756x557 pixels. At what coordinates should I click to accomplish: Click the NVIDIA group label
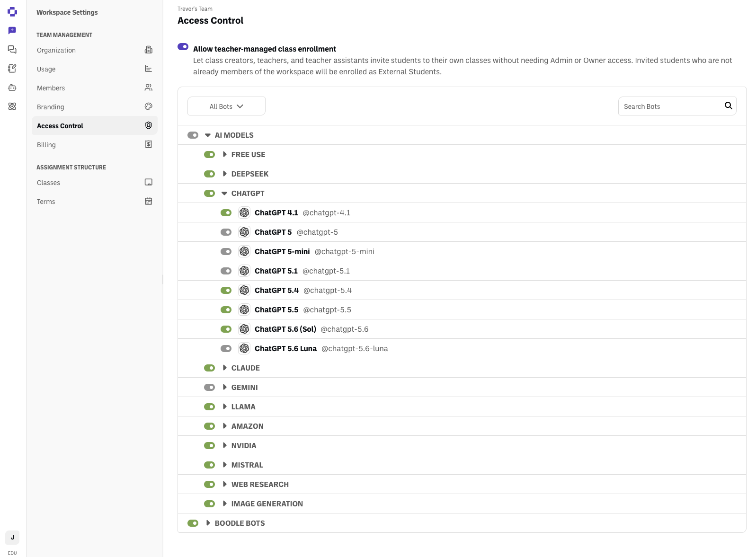coord(244,445)
